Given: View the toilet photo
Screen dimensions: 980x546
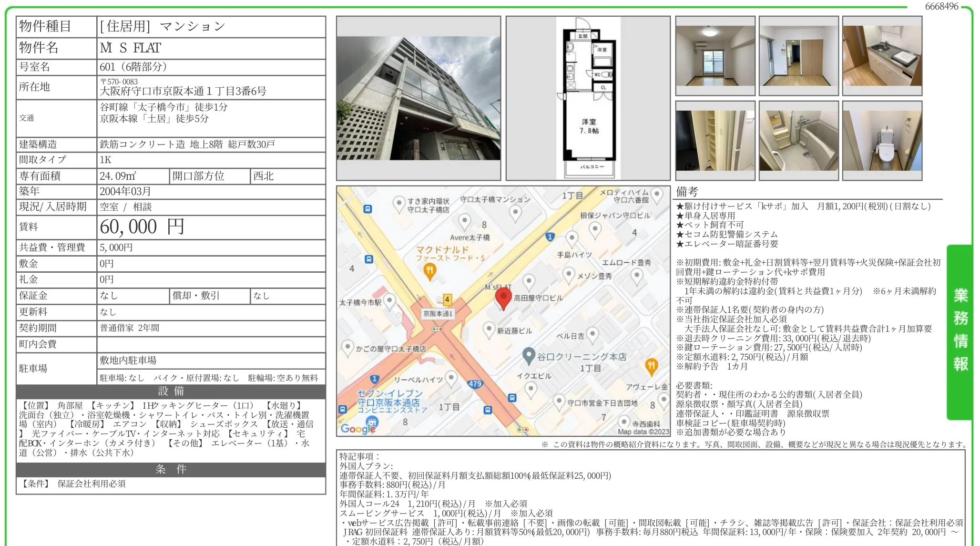Looking at the screenshot, I should pyautogui.click(x=882, y=141).
